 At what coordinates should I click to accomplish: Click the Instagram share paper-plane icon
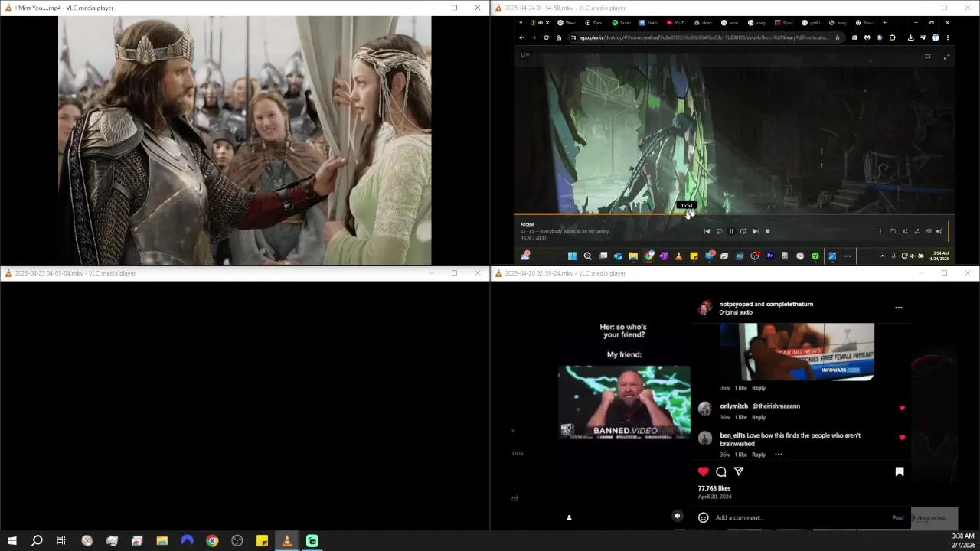[739, 471]
